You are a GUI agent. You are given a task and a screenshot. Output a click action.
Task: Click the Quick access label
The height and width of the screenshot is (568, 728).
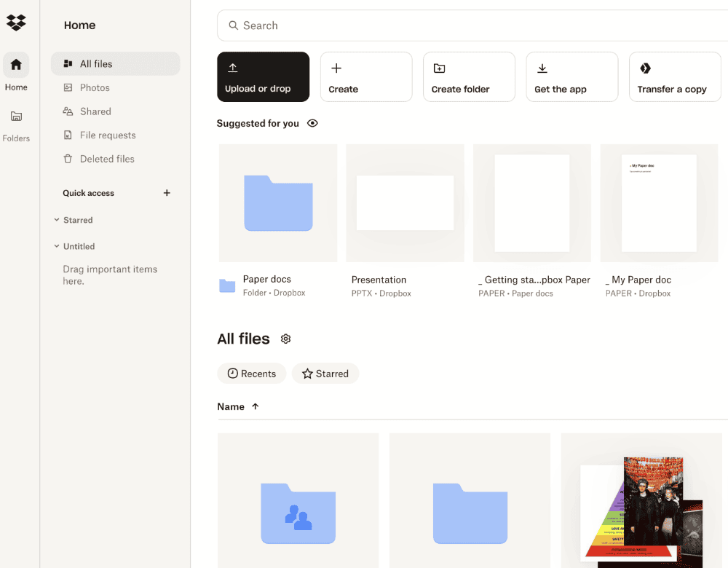pos(88,193)
